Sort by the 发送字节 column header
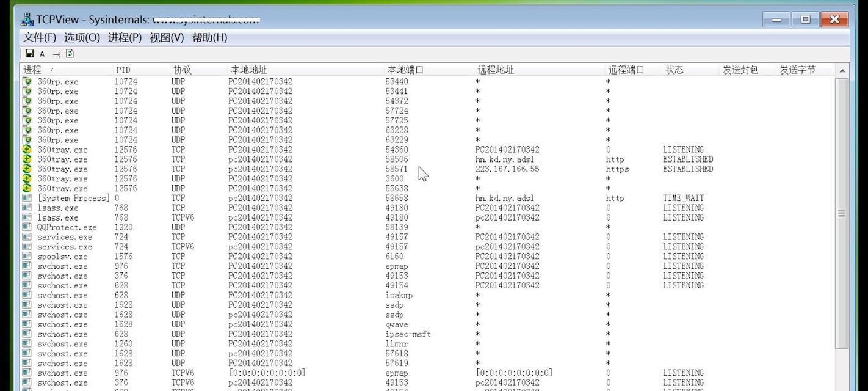This screenshot has height=391, width=868. [x=805, y=70]
